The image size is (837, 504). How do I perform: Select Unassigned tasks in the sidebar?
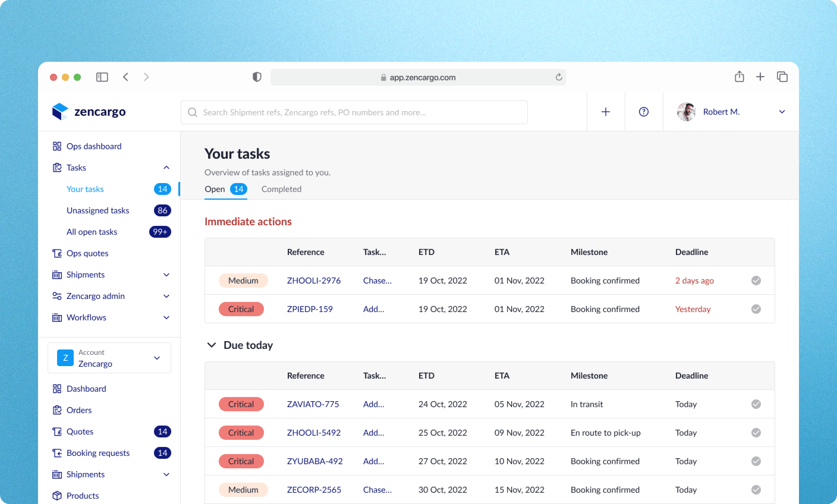[x=97, y=211]
